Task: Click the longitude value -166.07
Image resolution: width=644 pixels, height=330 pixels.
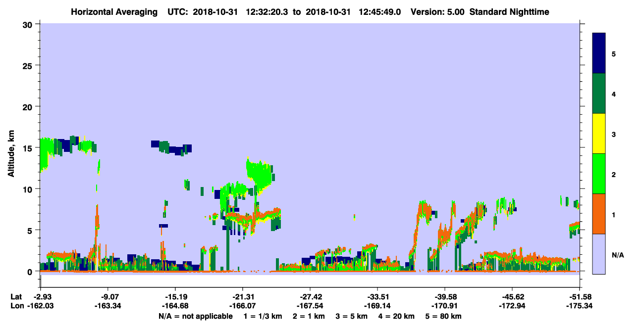Action: pyautogui.click(x=242, y=306)
